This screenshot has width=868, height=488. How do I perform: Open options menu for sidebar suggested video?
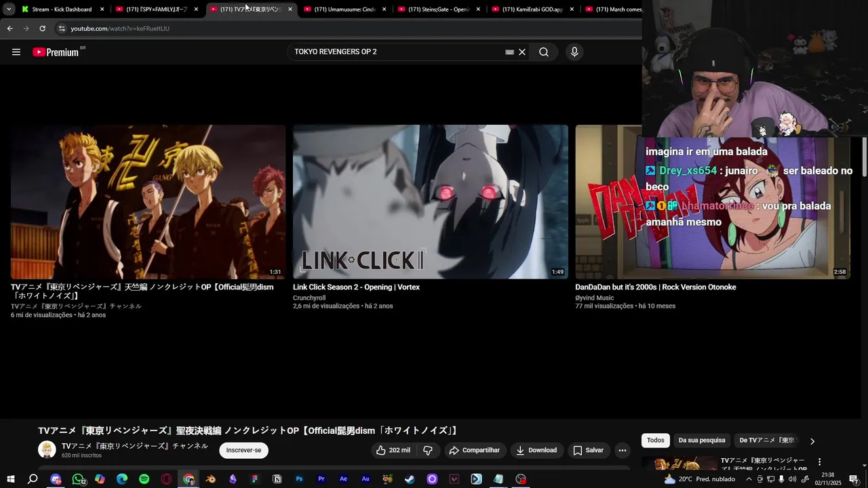[x=819, y=462]
